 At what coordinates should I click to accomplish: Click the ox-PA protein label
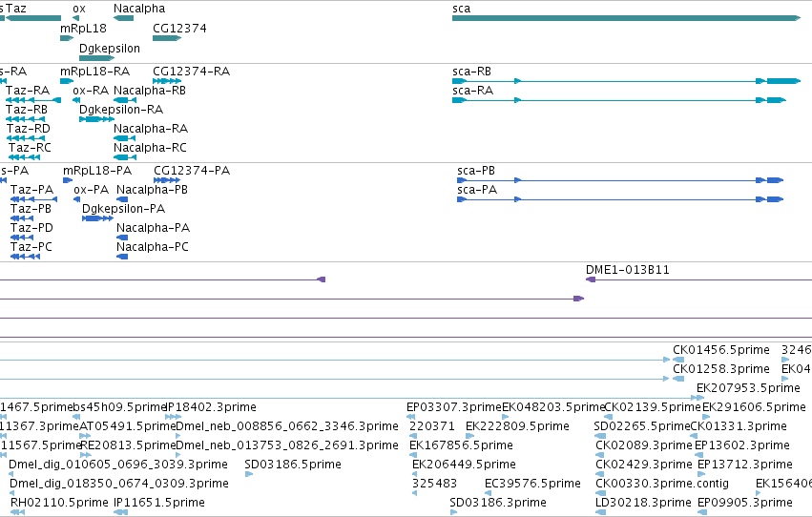[92, 190]
